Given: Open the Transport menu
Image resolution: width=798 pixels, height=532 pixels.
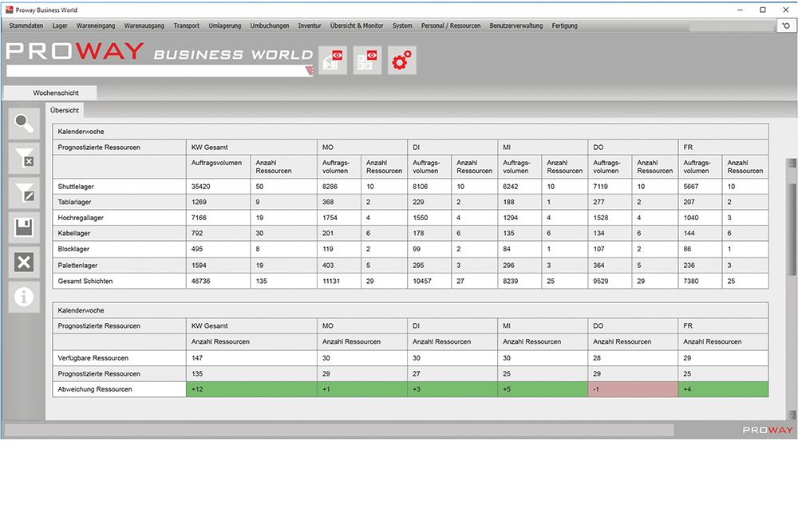Looking at the screenshot, I should [x=186, y=26].
